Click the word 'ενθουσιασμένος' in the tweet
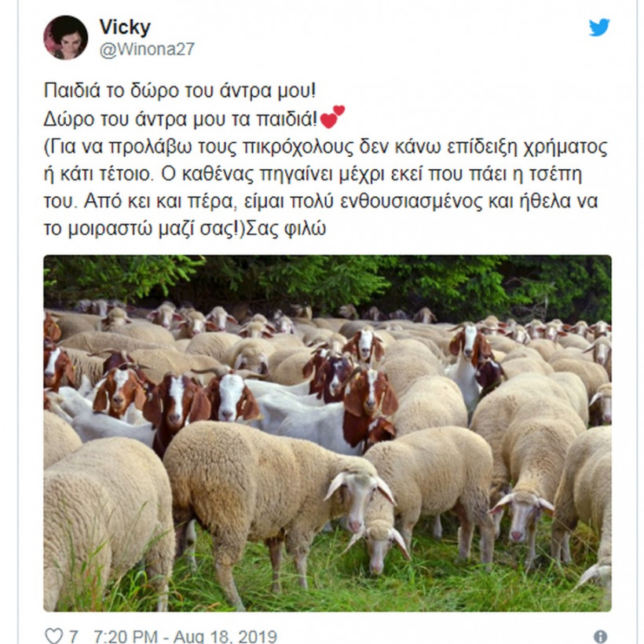 tap(412, 202)
